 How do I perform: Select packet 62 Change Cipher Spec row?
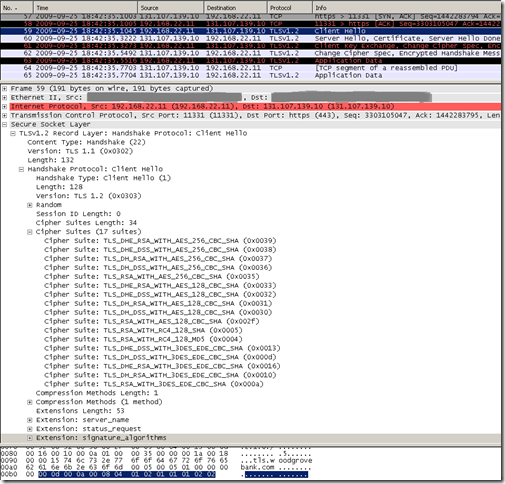(x=251, y=53)
